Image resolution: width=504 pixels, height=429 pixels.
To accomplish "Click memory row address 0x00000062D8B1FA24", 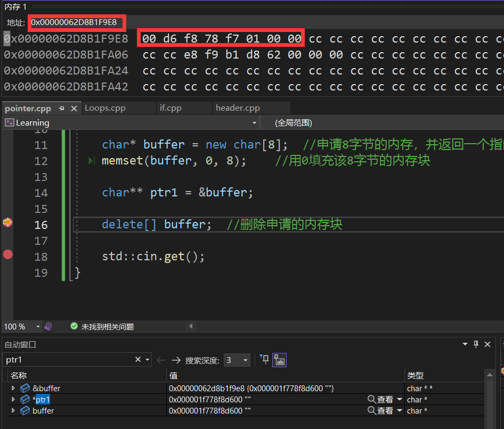I will pyautogui.click(x=66, y=71).
